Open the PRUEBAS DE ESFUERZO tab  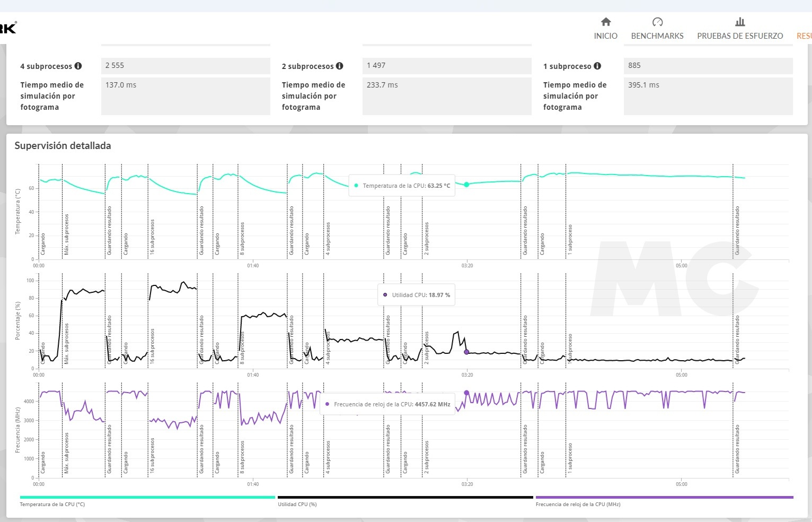click(740, 36)
